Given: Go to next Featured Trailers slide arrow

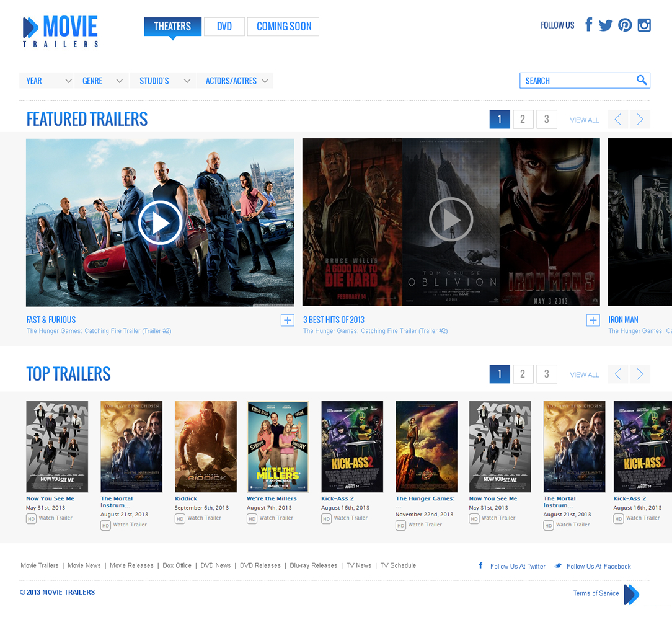Looking at the screenshot, I should tap(640, 119).
